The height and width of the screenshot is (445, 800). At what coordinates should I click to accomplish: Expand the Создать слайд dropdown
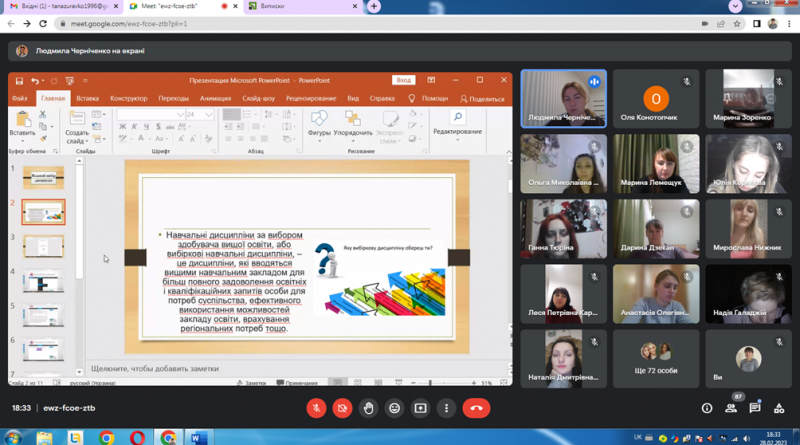click(x=77, y=137)
